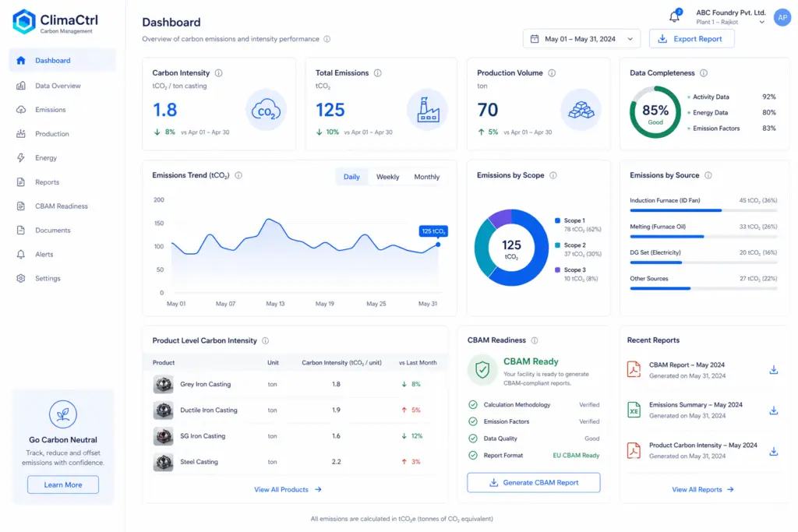Click the Emissions by Source info icon
This screenshot has width=798, height=532.
708,175
